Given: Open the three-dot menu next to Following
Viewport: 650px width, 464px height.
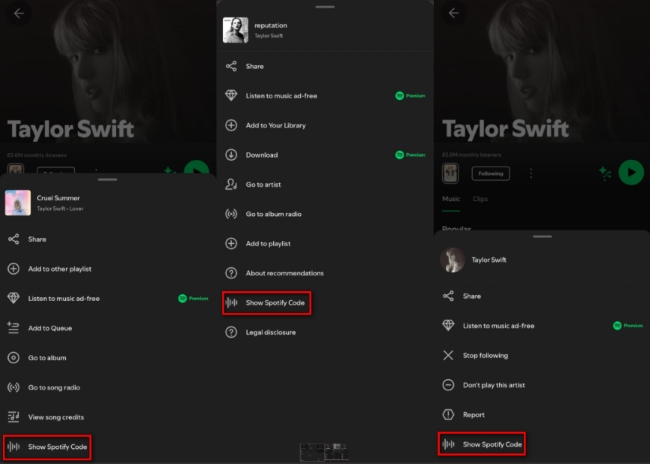Looking at the screenshot, I should point(531,173).
